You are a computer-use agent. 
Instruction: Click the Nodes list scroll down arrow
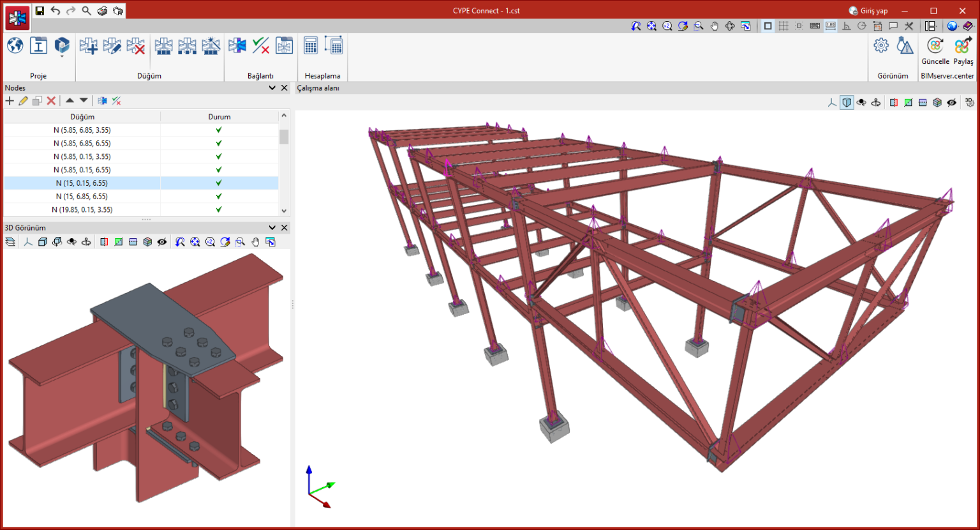click(x=284, y=211)
